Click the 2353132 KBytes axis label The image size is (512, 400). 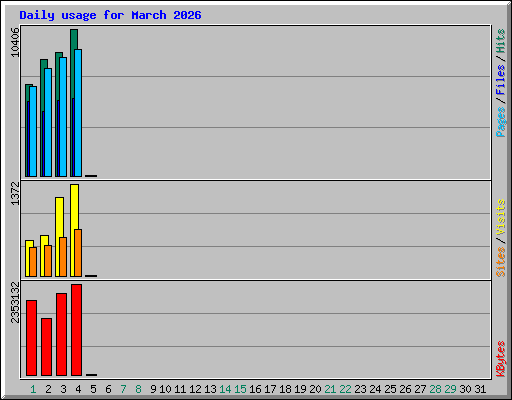15,303
